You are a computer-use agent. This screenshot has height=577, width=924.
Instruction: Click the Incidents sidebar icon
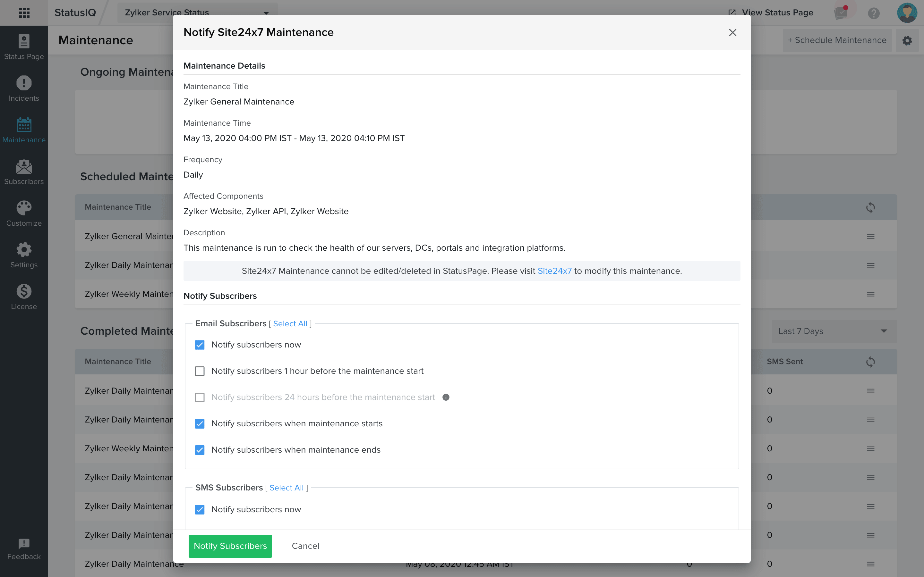click(x=24, y=88)
